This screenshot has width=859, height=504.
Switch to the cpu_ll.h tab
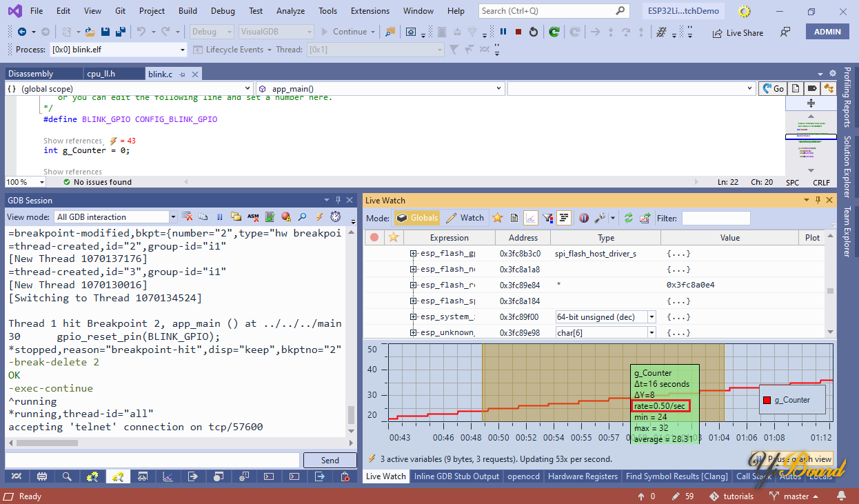click(101, 74)
